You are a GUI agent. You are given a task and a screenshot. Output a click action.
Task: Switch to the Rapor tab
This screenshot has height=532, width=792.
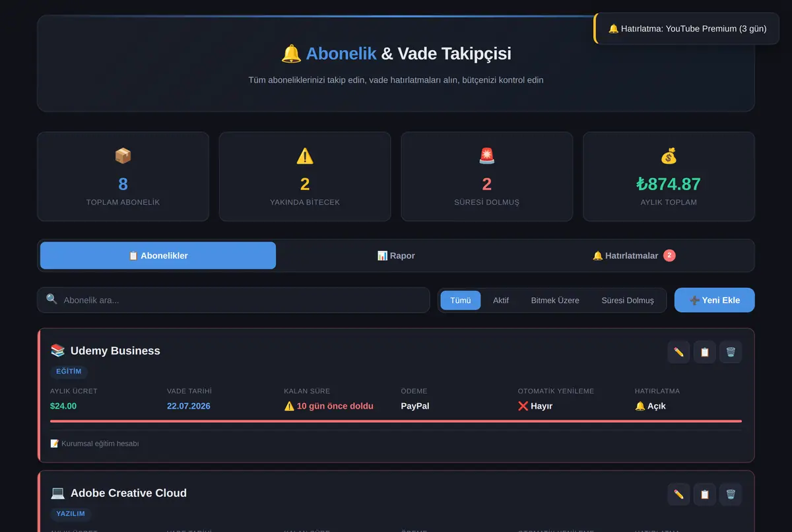pyautogui.click(x=396, y=255)
